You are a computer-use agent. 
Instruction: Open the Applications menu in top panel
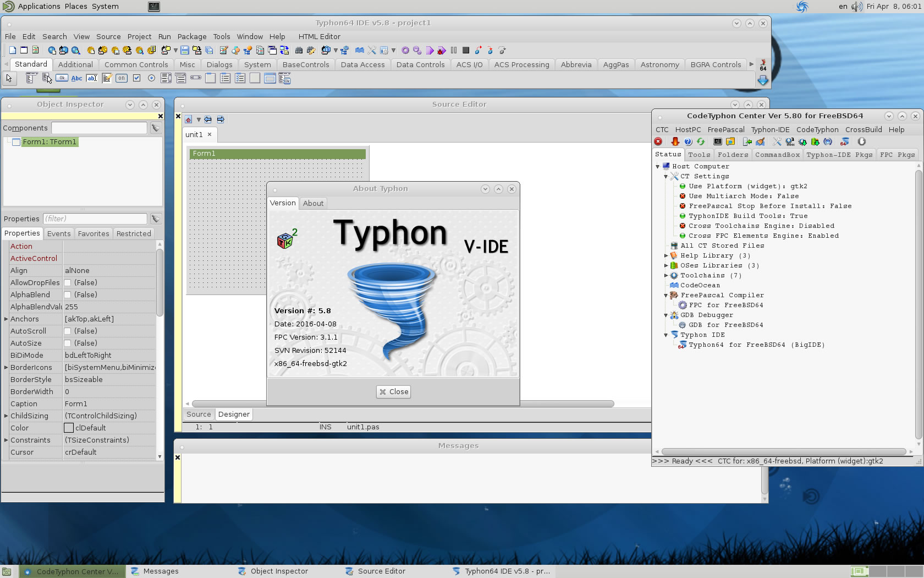(x=39, y=6)
